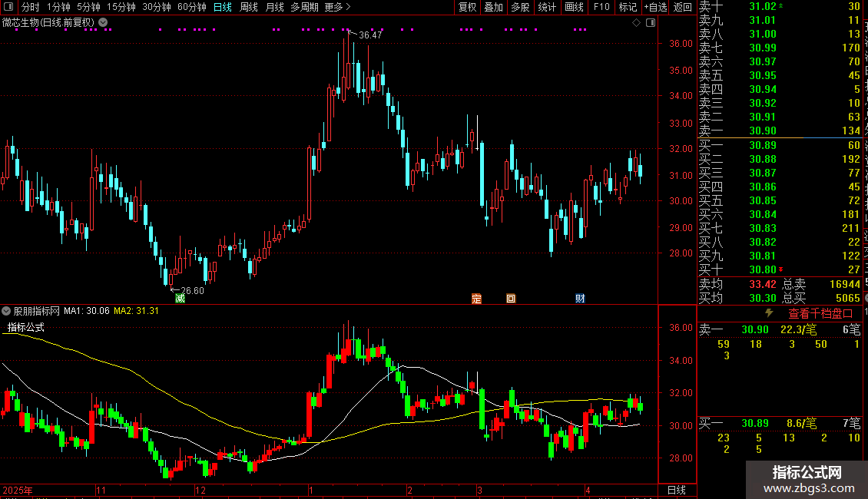Click the 6笔 order count

(x=851, y=329)
